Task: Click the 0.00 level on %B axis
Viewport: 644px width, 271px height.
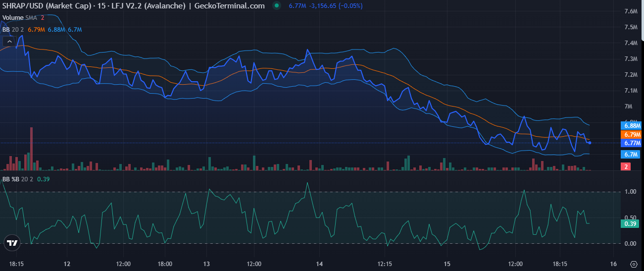Action: [x=630, y=244]
